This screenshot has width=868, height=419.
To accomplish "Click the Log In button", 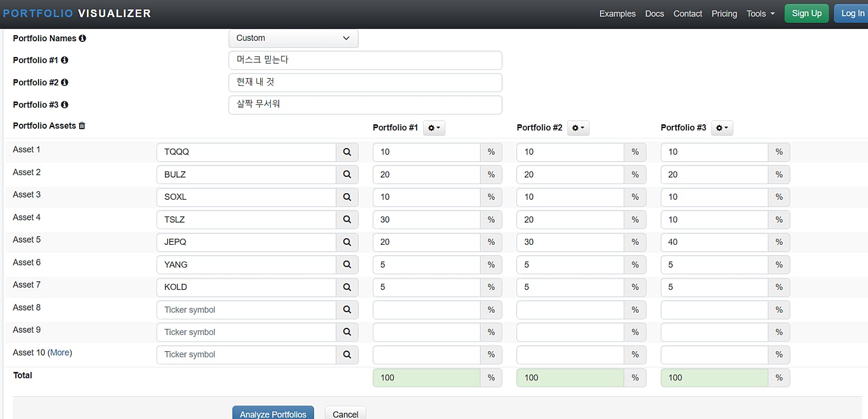I will 852,14.
